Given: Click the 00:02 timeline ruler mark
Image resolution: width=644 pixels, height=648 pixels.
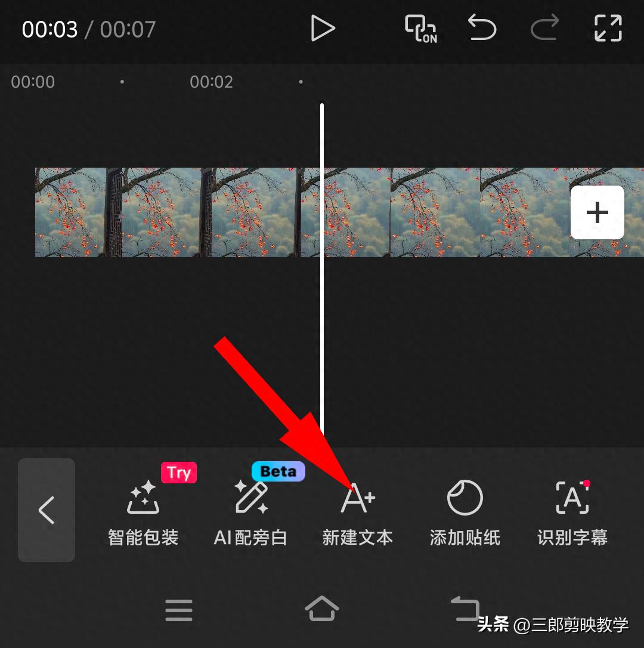Looking at the screenshot, I should pos(211,82).
